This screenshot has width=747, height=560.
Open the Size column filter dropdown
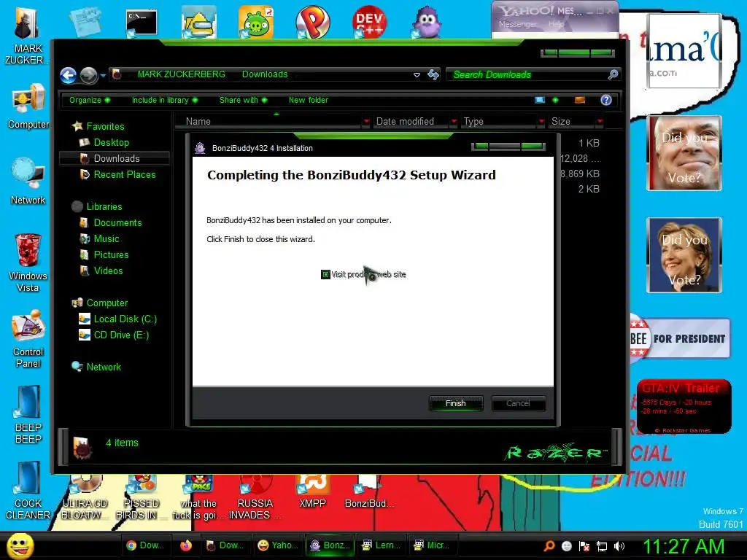pyautogui.click(x=600, y=122)
